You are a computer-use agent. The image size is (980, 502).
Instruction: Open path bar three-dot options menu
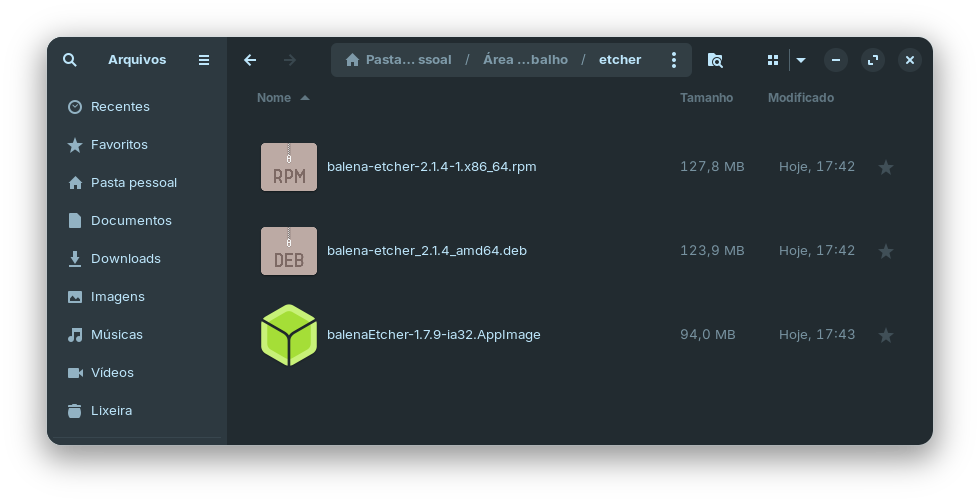674,60
